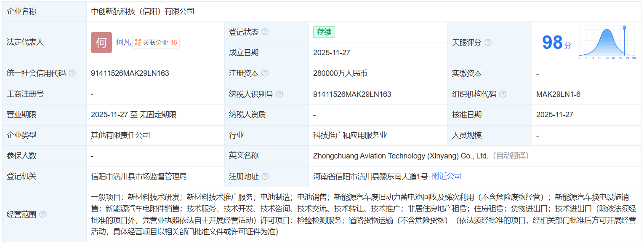
Task: Click the help icon beside 登记状态
Action: 265,32
